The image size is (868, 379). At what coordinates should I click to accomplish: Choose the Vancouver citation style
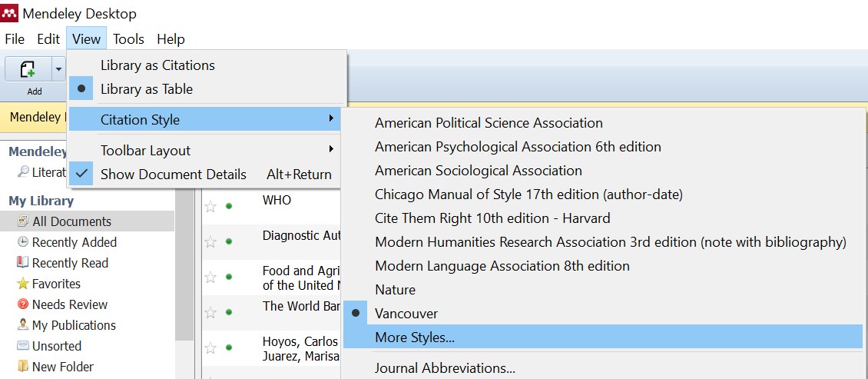406,314
